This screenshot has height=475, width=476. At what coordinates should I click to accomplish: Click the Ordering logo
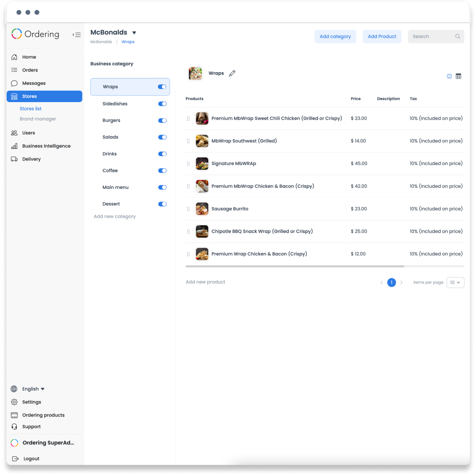tap(35, 34)
